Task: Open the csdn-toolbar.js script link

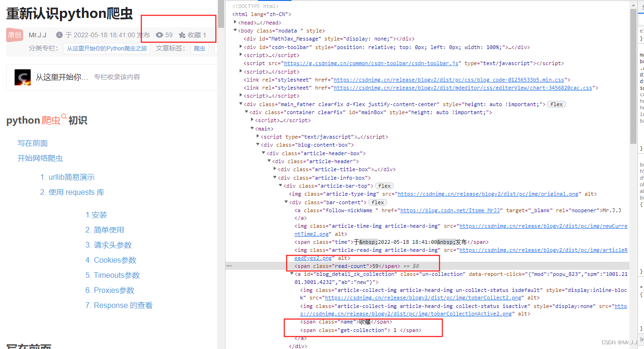Action: 371,63
